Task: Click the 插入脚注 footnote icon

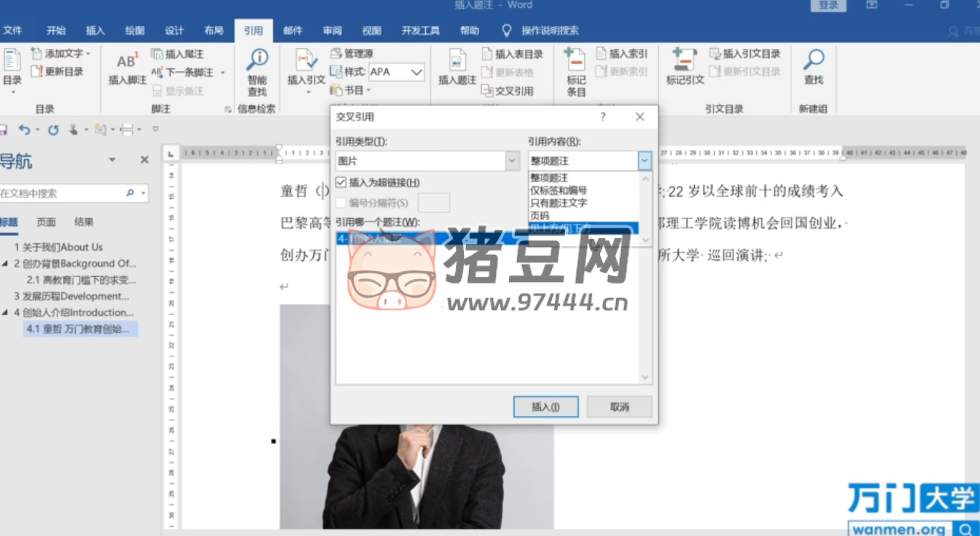Action: [127, 62]
